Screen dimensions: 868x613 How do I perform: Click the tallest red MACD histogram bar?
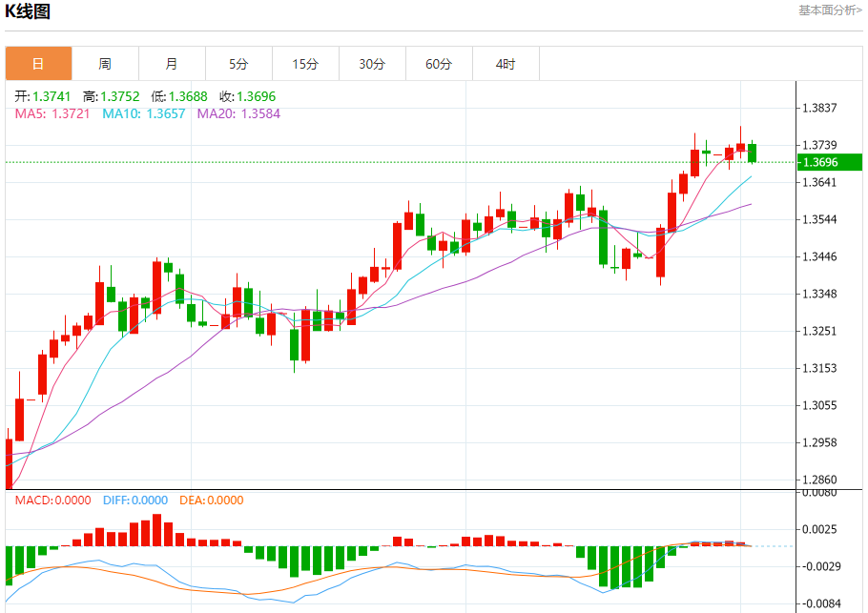[x=156, y=530]
